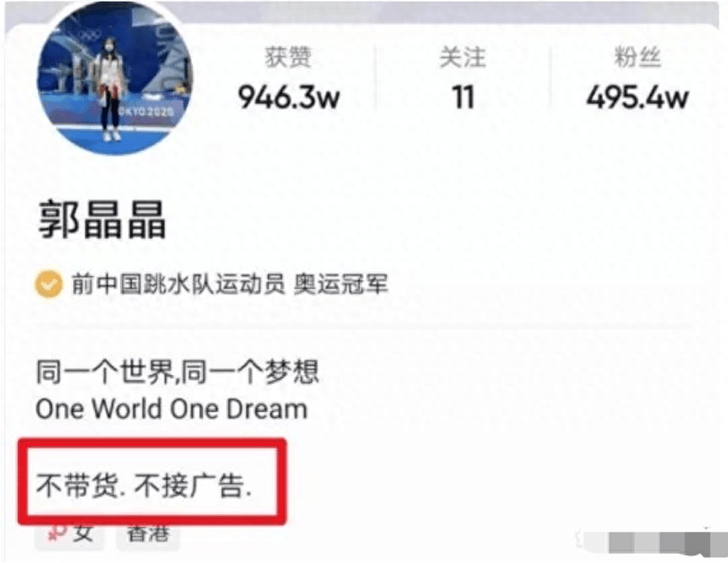Image resolution: width=728 pixels, height=563 pixels.
Task: Click the username 郭晶晶
Action: tap(102, 220)
